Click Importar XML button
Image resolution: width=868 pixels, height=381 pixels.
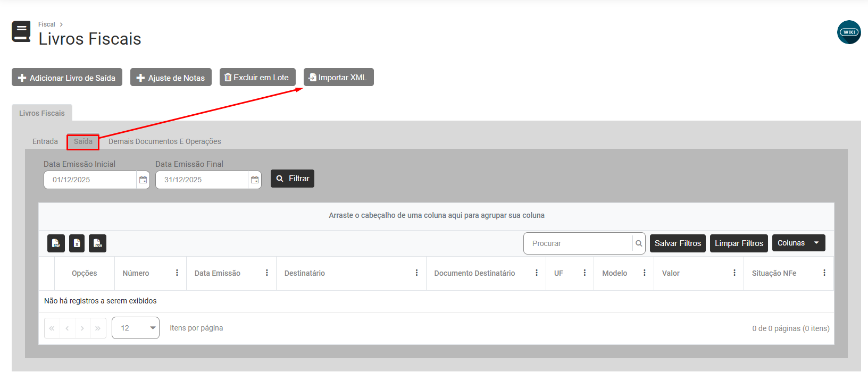[x=339, y=77]
